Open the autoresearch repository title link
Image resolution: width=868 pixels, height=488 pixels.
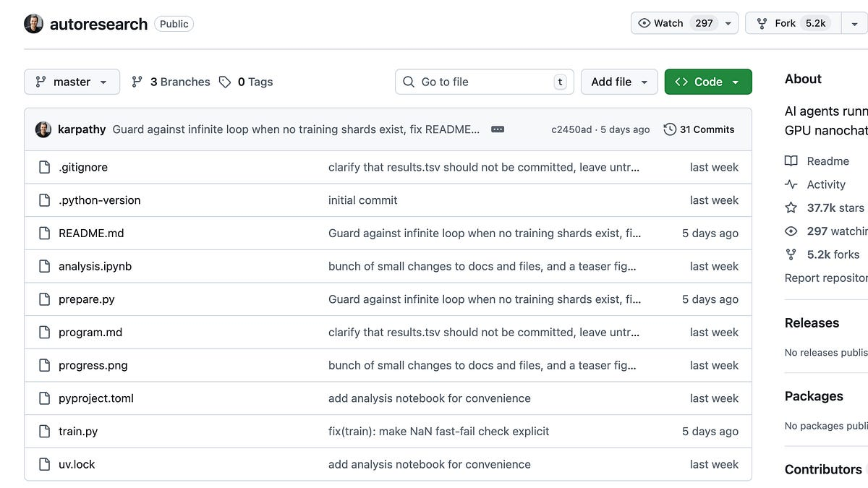tap(98, 24)
